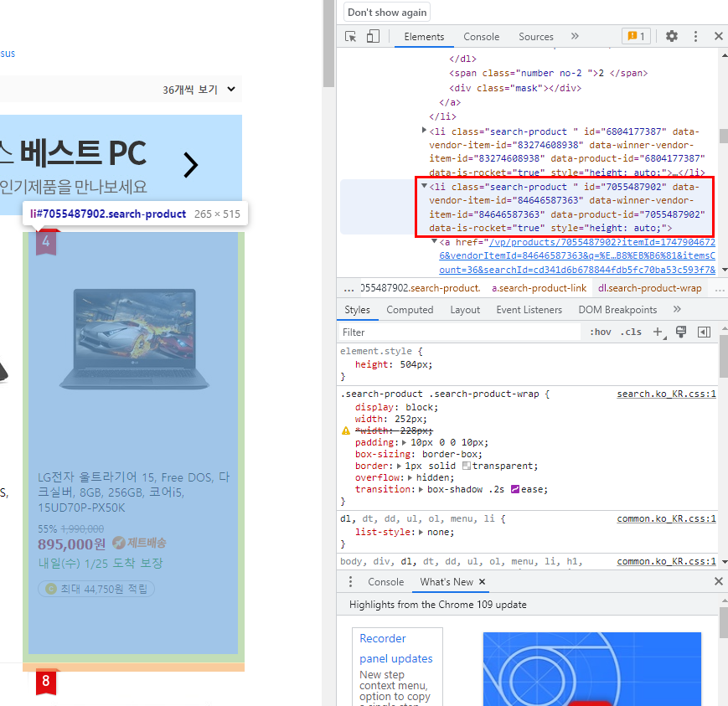Click the 895,000원 price text
The height and width of the screenshot is (706, 728).
coord(71,544)
